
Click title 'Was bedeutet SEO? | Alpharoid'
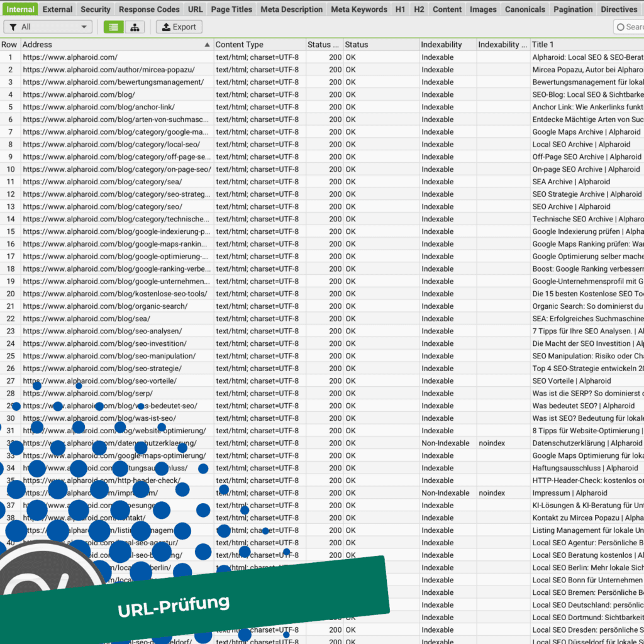click(583, 406)
